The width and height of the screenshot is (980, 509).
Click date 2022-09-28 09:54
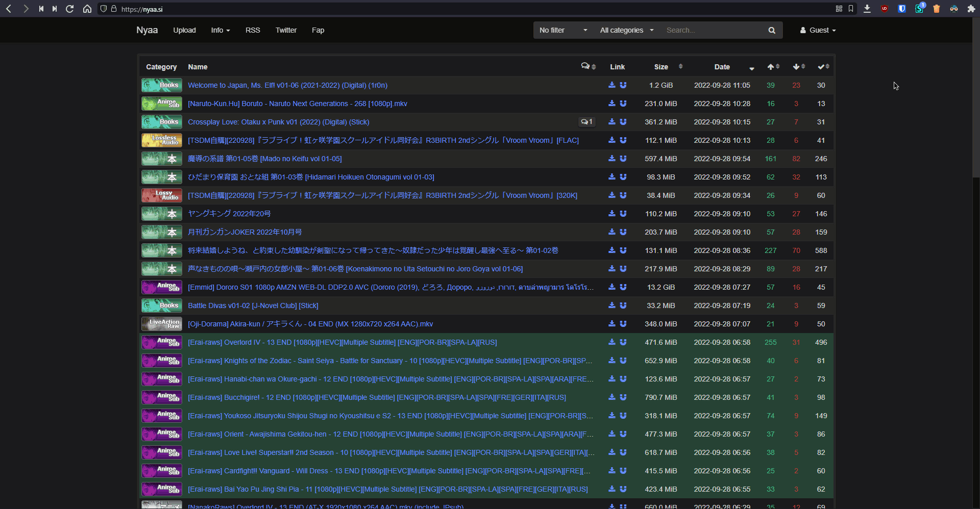pyautogui.click(x=722, y=159)
